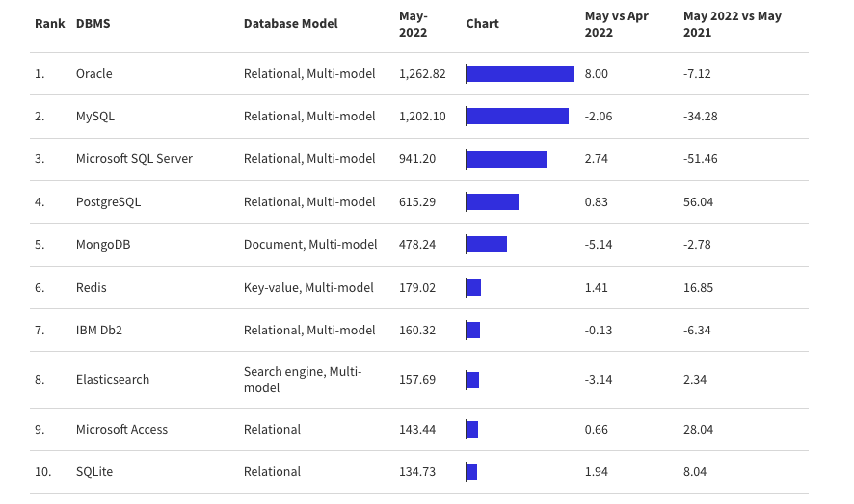The width and height of the screenshot is (854, 504).
Task: Click the Rank column header
Action: pyautogui.click(x=49, y=24)
